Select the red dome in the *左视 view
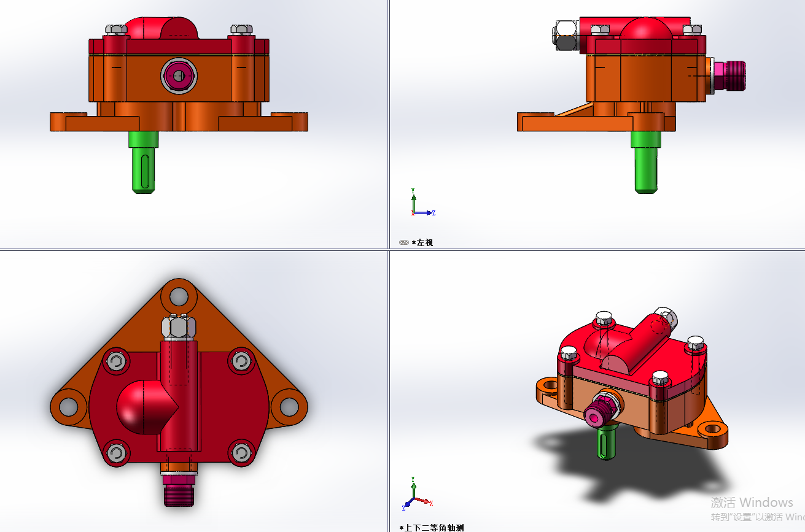 click(646, 28)
